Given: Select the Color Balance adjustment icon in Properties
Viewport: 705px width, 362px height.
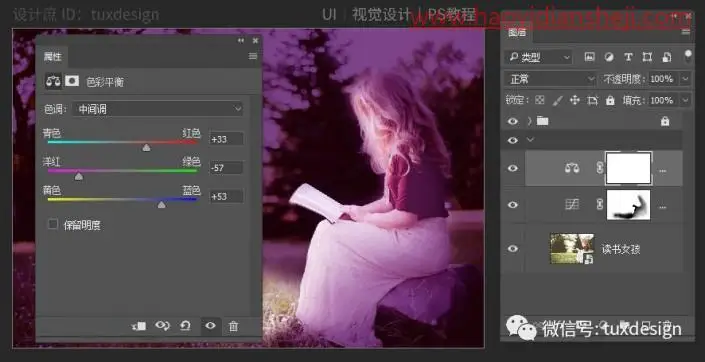Looking at the screenshot, I should pyautogui.click(x=54, y=81).
